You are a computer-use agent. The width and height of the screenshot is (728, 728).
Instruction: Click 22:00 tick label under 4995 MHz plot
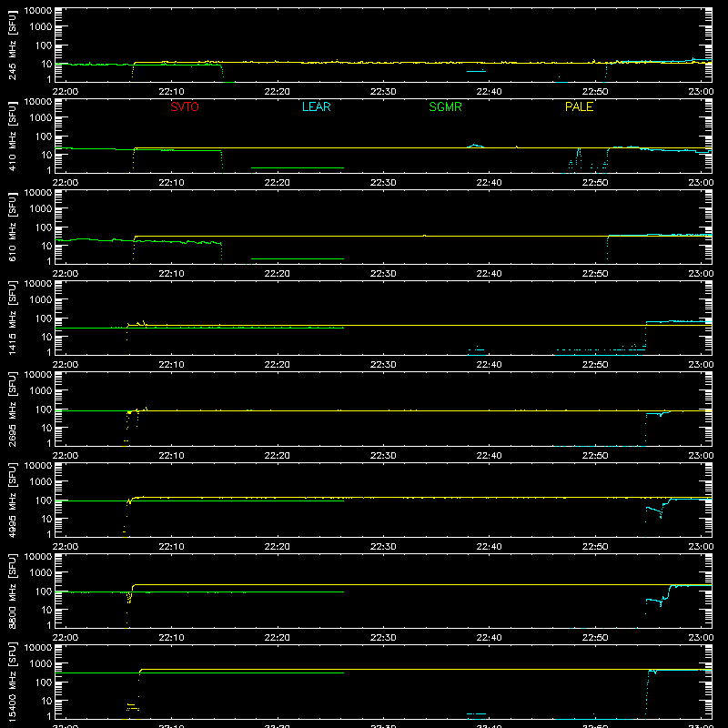(x=66, y=547)
